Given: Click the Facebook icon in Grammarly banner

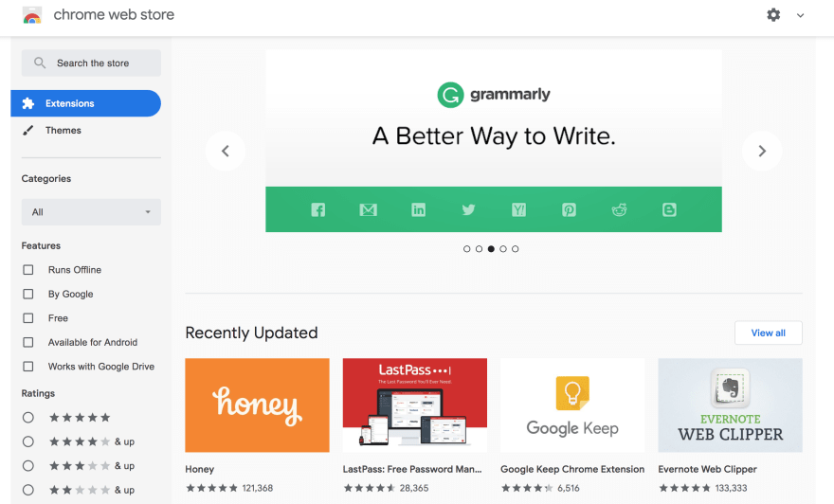Looking at the screenshot, I should click(x=318, y=209).
